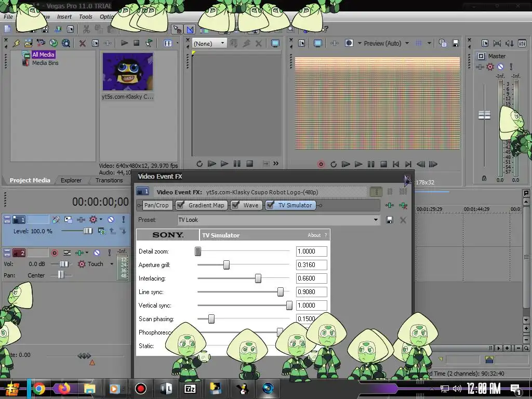Click Remove Selected Media icon
This screenshot has height=399, width=532.
82,43
